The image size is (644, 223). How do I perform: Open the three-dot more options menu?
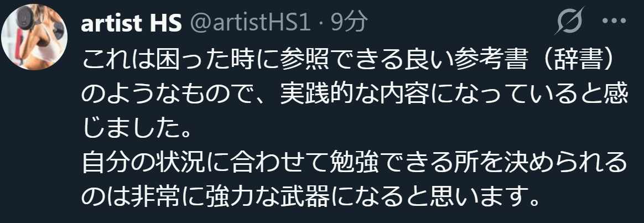[614, 22]
